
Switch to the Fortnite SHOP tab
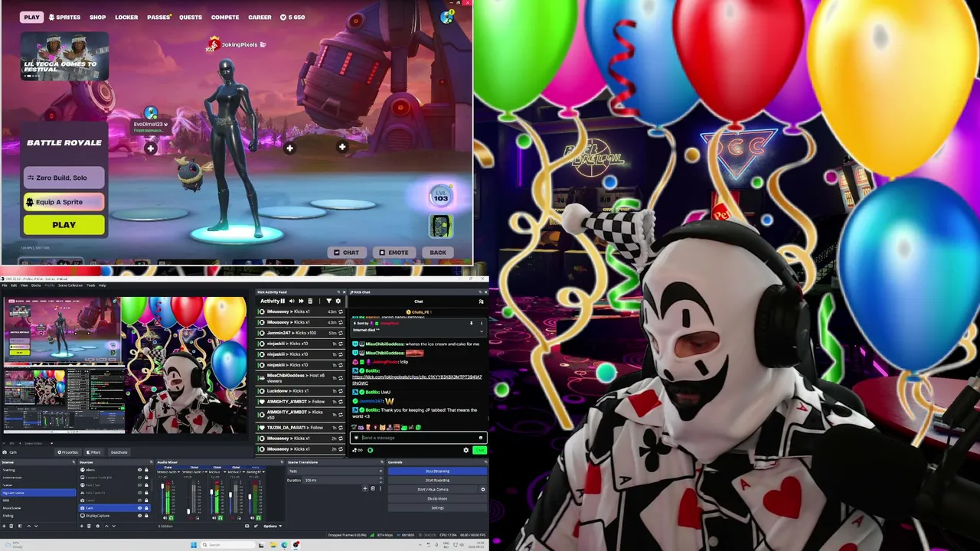pyautogui.click(x=98, y=17)
